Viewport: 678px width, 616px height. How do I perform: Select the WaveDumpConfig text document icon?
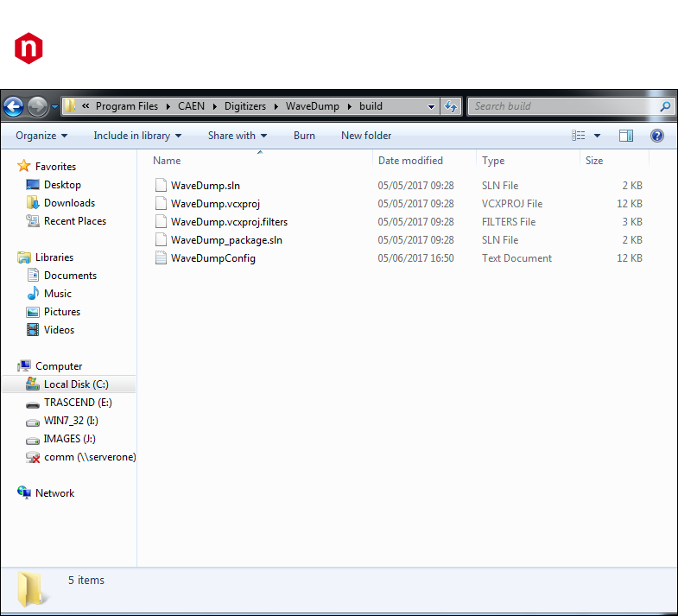pyautogui.click(x=161, y=257)
